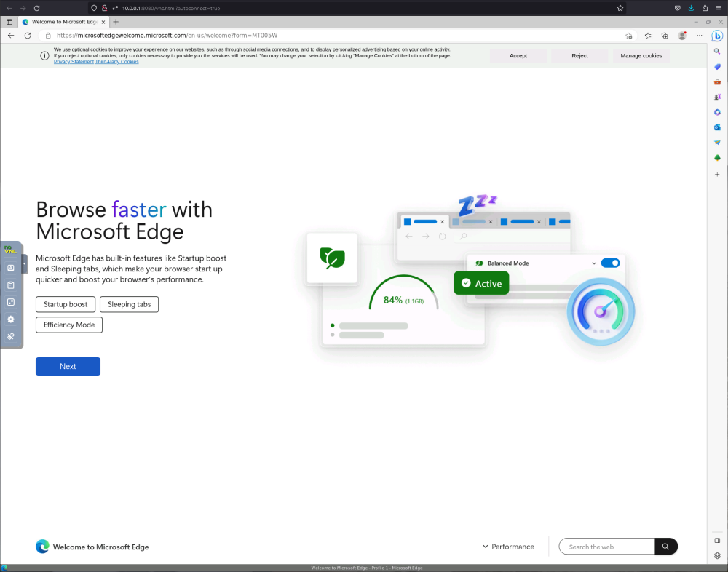The height and width of the screenshot is (572, 728).
Task: Click the plus icon to customize sidebar
Action: (x=717, y=174)
